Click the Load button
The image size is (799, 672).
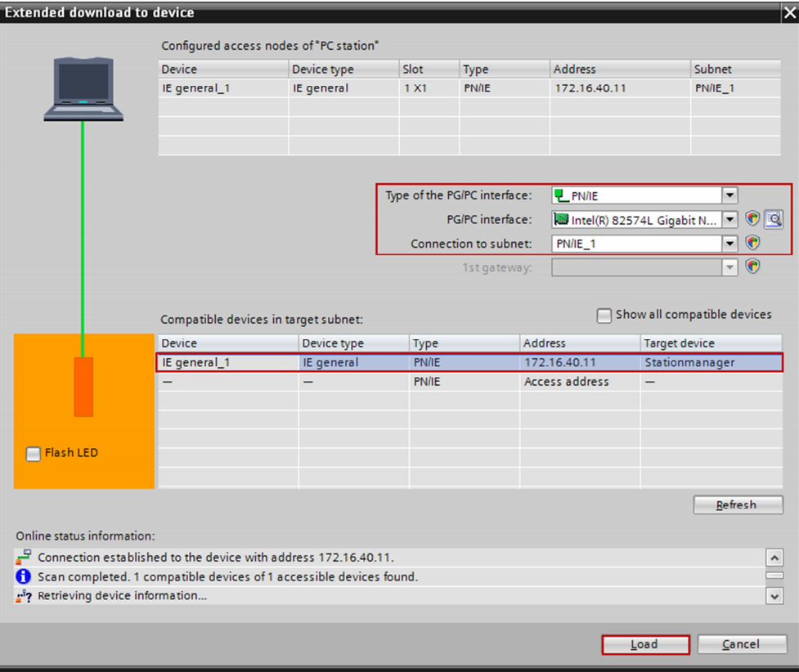645,644
